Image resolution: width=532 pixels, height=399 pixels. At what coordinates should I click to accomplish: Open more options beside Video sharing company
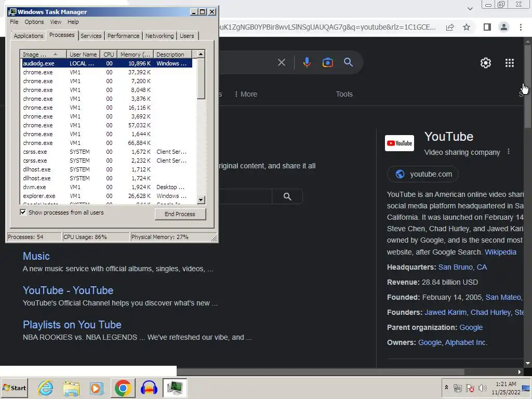[508, 151]
